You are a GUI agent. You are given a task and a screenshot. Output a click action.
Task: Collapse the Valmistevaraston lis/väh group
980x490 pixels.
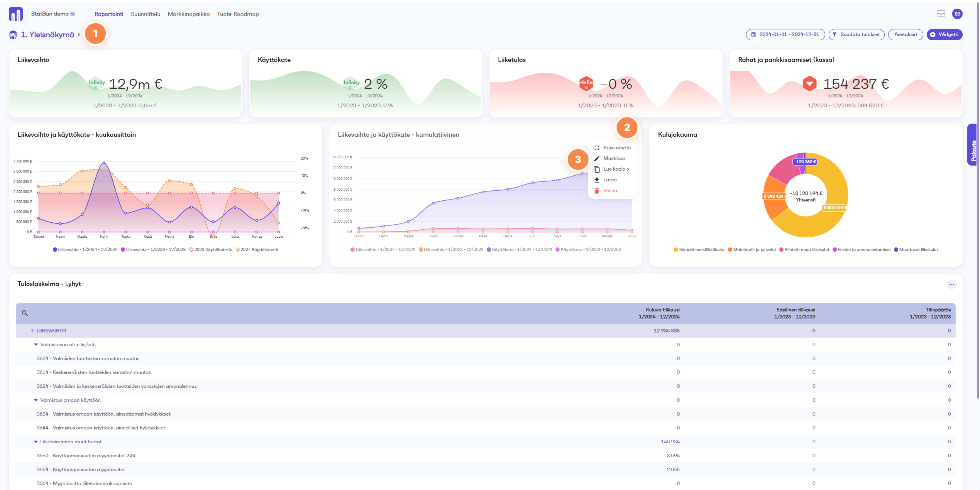[x=36, y=345]
